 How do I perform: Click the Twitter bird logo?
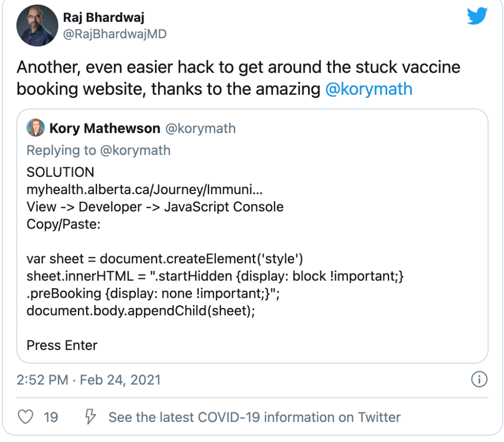477,16
